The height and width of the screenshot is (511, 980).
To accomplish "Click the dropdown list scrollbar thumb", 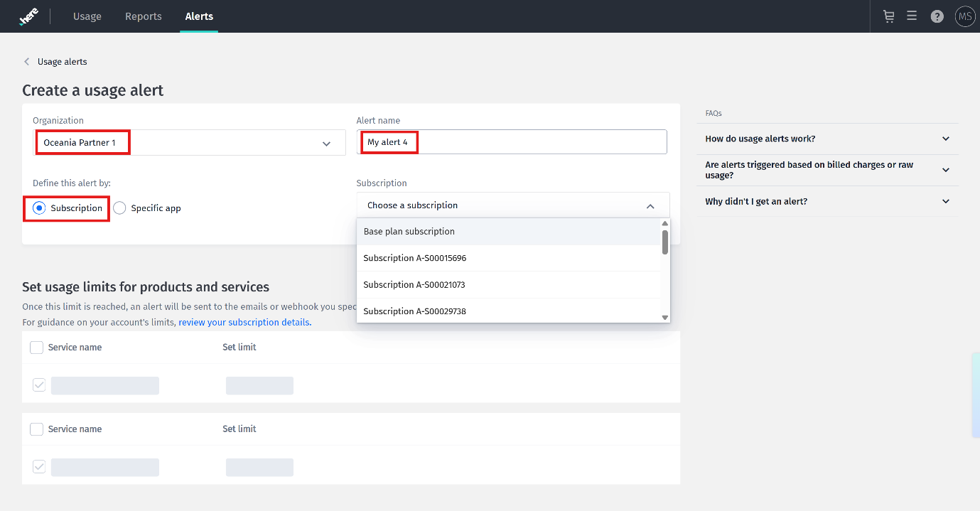I will pyautogui.click(x=665, y=242).
